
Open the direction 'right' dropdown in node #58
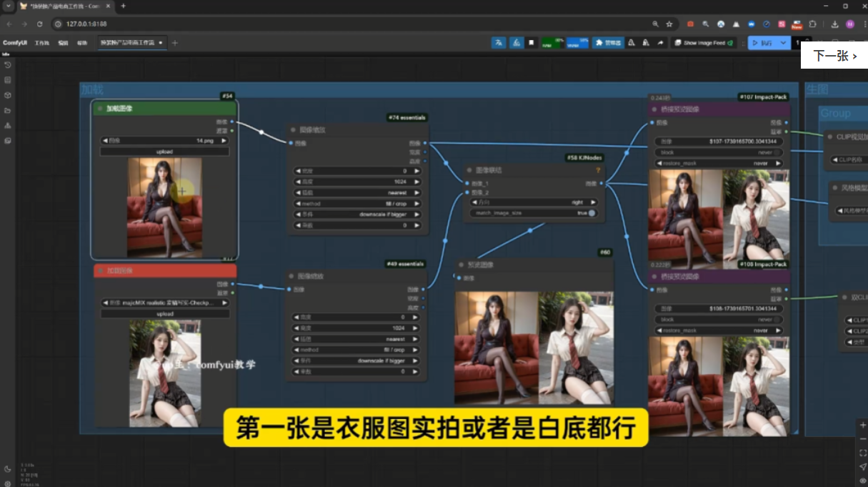(534, 202)
